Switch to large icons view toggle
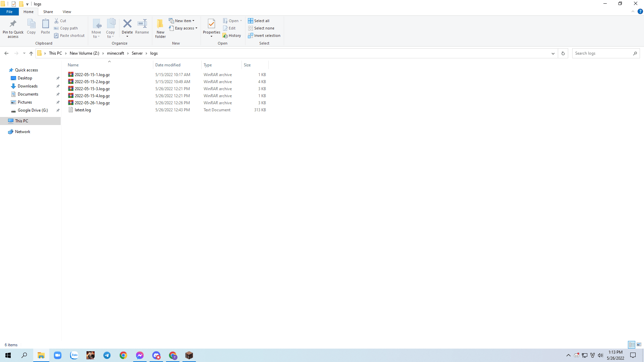Viewport: 644px width, 362px height. 639,345
